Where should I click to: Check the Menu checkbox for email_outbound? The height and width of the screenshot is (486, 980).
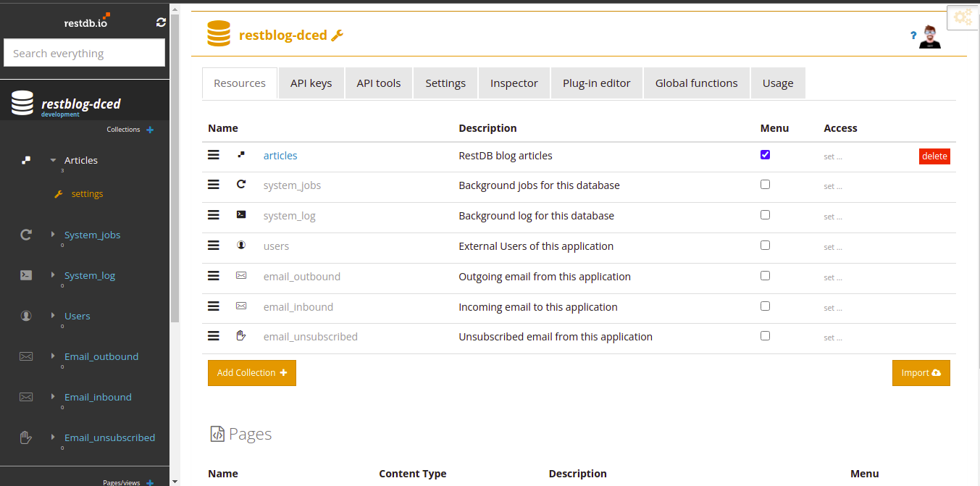(765, 276)
